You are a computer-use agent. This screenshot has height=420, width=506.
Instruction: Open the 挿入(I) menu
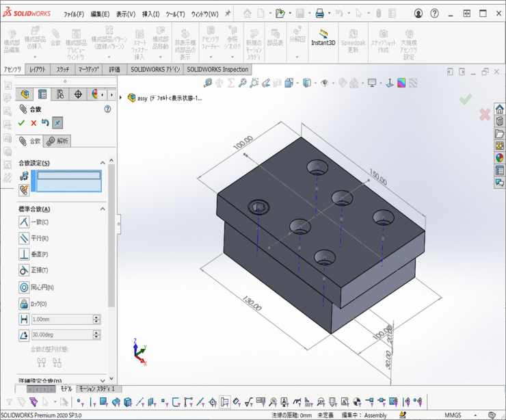[150, 14]
